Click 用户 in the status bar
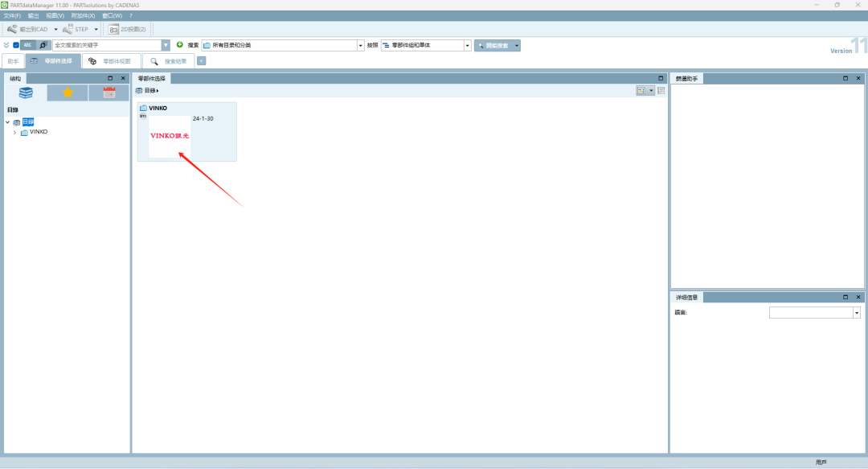 (821, 463)
